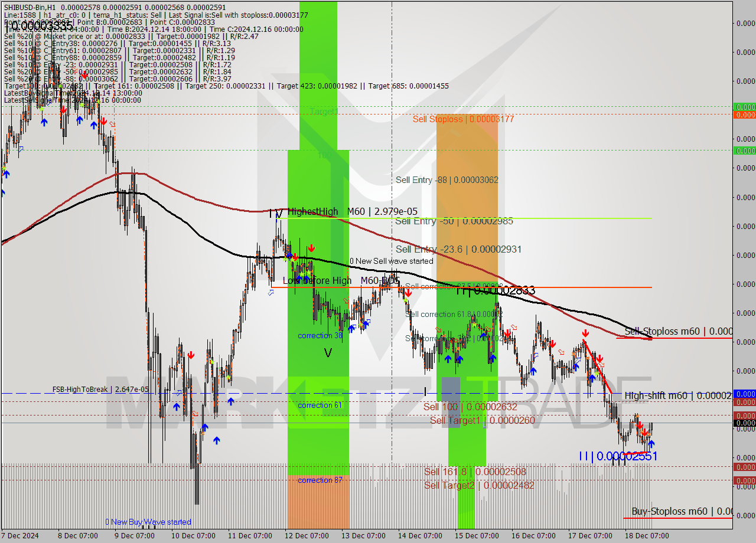The image size is (756, 543).
Task: Click the FSB-HighToBreak 2.647e-05 label
Action: pyautogui.click(x=100, y=390)
